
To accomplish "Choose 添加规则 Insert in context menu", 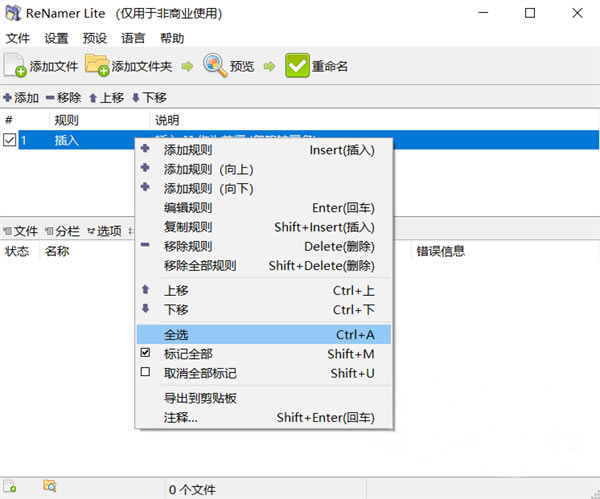I will tap(264, 150).
